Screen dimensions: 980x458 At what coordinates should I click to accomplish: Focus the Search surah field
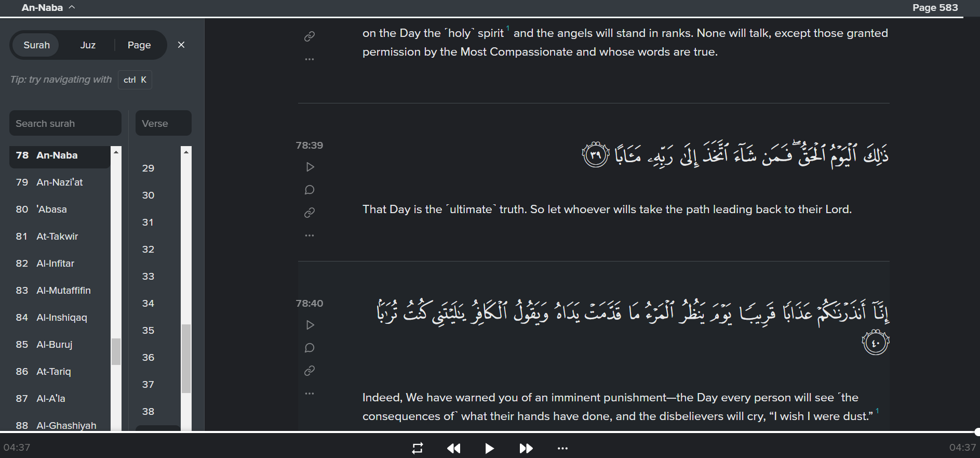pyautogui.click(x=65, y=123)
